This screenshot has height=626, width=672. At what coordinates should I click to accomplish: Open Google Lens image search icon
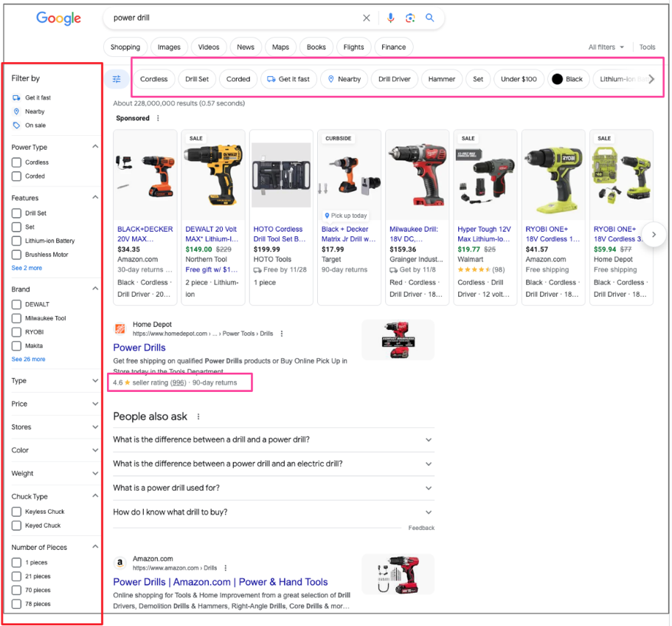tap(410, 18)
